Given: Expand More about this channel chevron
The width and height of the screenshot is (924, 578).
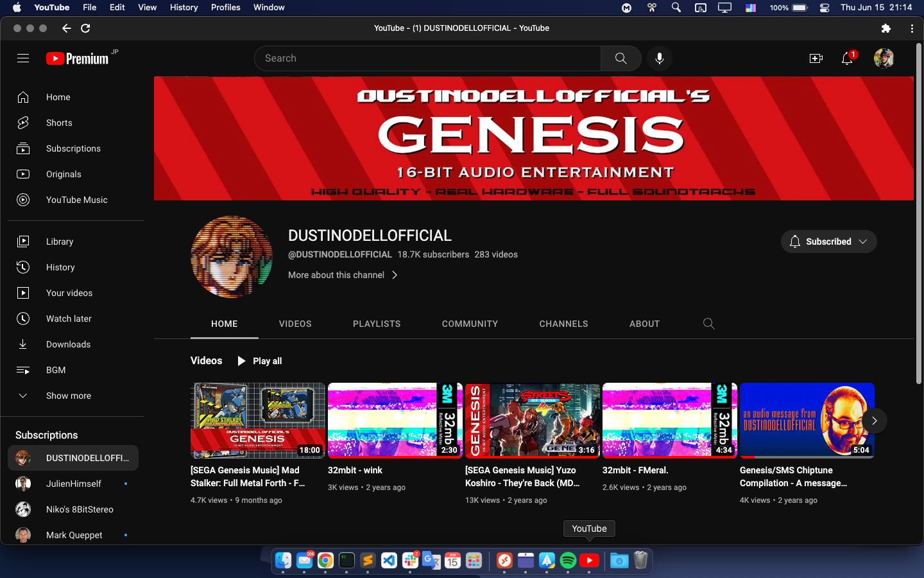Looking at the screenshot, I should click(x=395, y=275).
